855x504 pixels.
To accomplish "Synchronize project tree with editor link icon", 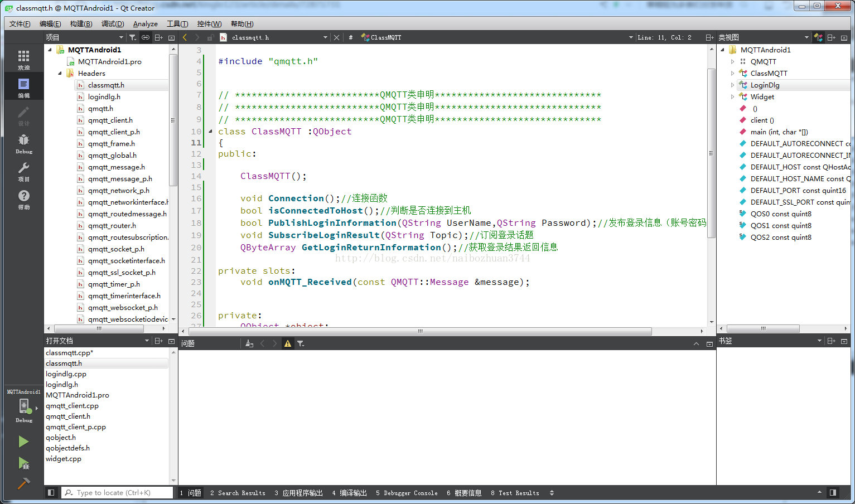I will tap(146, 37).
